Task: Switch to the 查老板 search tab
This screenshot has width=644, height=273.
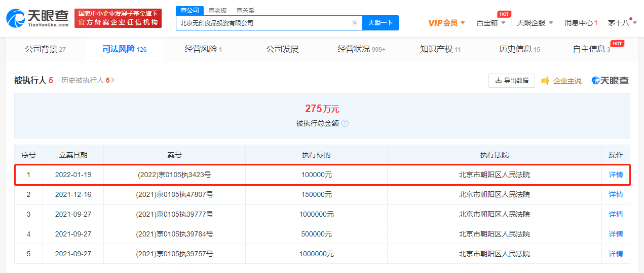Action: [x=217, y=11]
